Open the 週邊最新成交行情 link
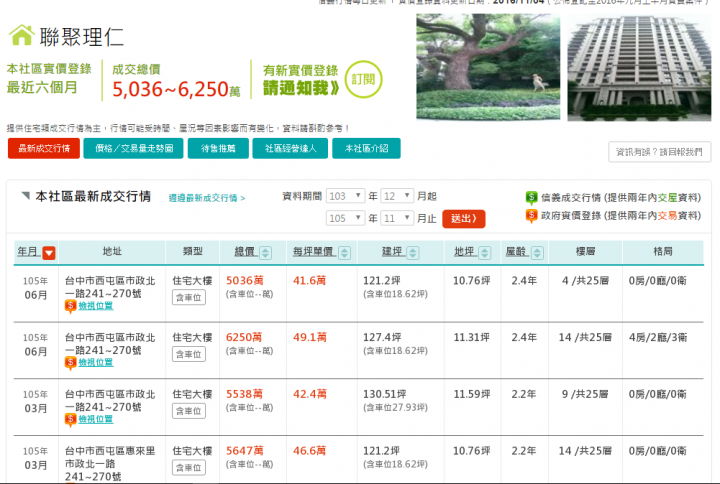Viewport: 720px width, 484px height. [x=207, y=198]
